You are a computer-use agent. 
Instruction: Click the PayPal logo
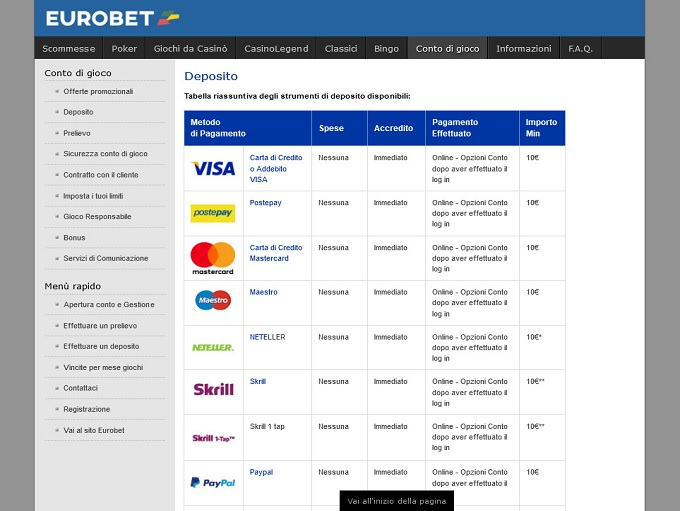212,482
